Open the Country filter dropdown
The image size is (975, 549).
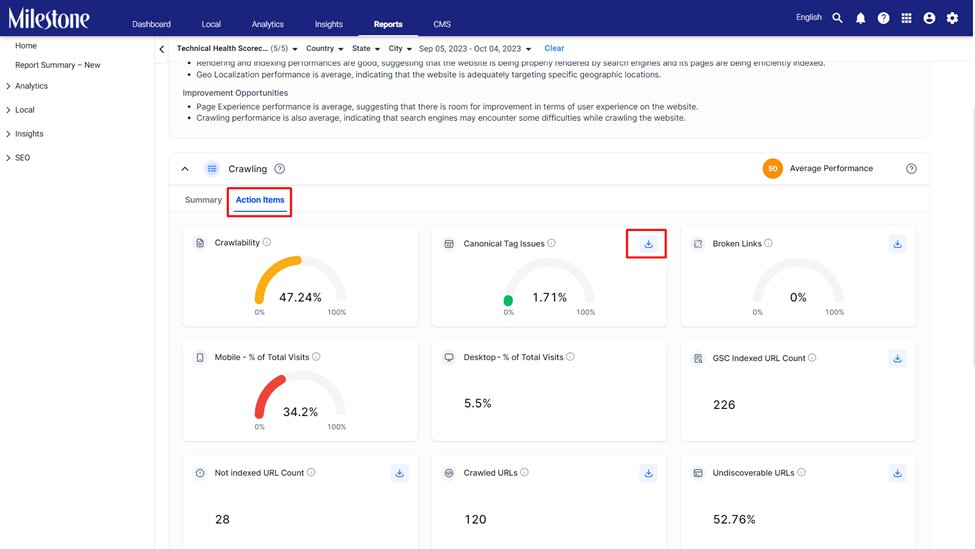(325, 48)
